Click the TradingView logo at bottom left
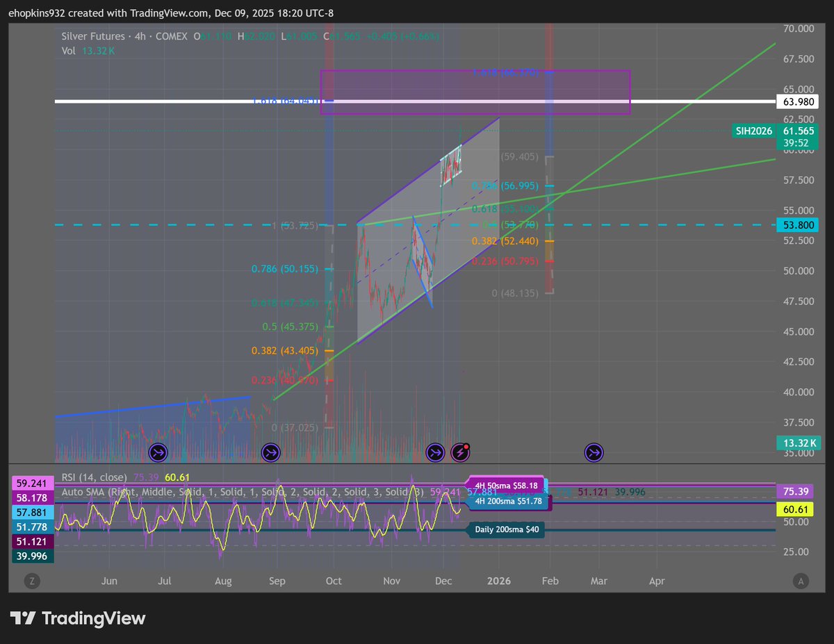834x644 pixels. (76, 618)
